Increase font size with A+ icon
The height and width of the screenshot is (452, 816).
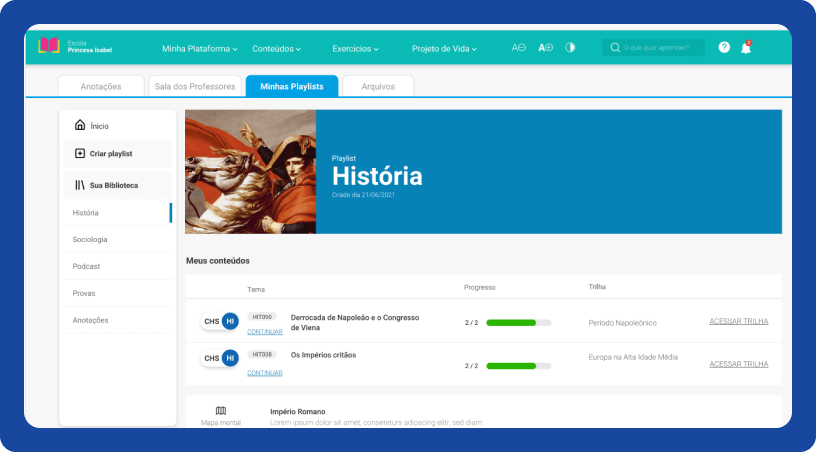point(545,47)
